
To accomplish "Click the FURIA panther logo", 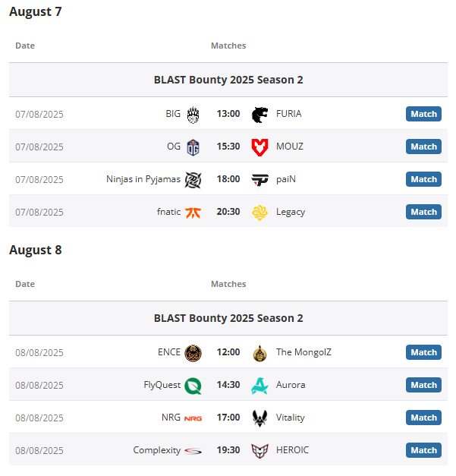I will tap(260, 114).
